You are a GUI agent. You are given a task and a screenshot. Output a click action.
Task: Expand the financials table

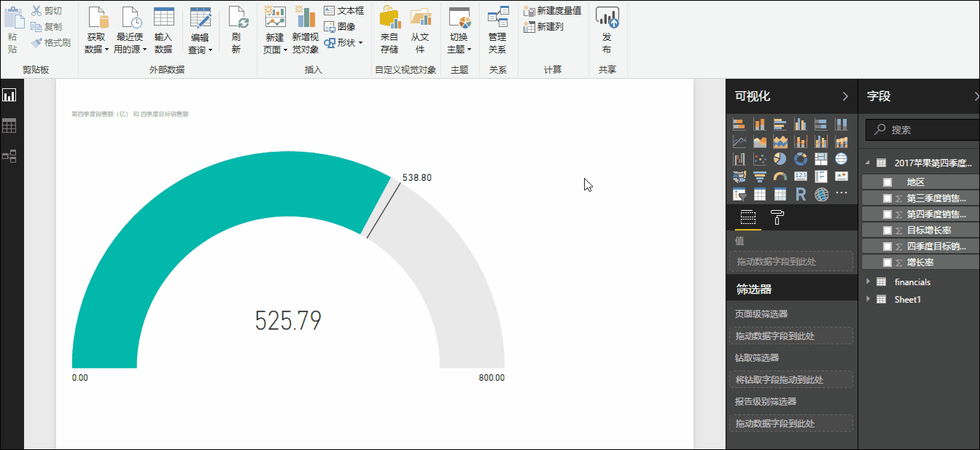pos(868,282)
